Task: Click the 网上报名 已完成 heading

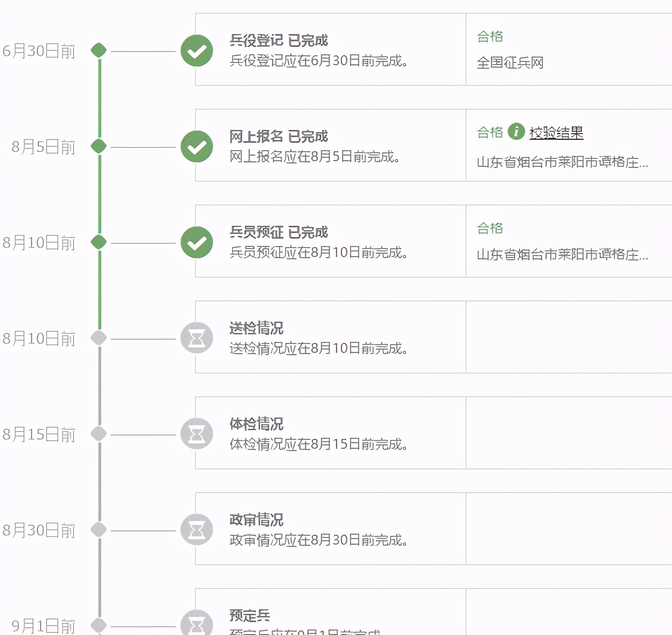Action: pos(278,136)
